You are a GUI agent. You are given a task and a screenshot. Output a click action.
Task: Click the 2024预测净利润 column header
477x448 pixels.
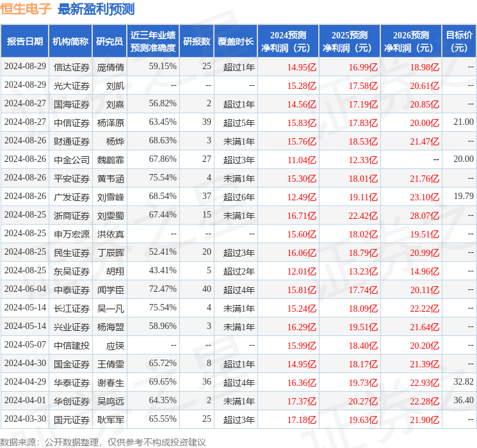click(288, 41)
